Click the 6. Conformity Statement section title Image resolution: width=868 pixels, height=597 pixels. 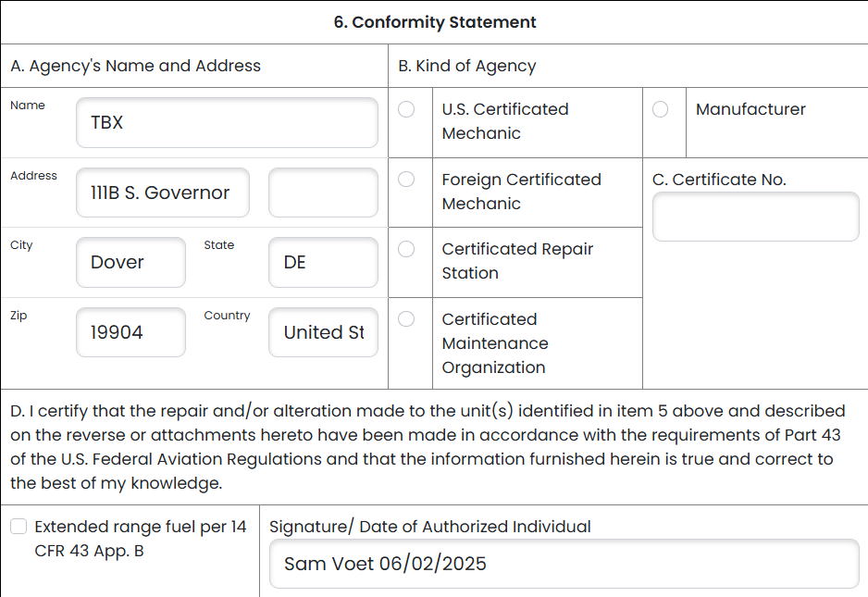click(x=434, y=22)
